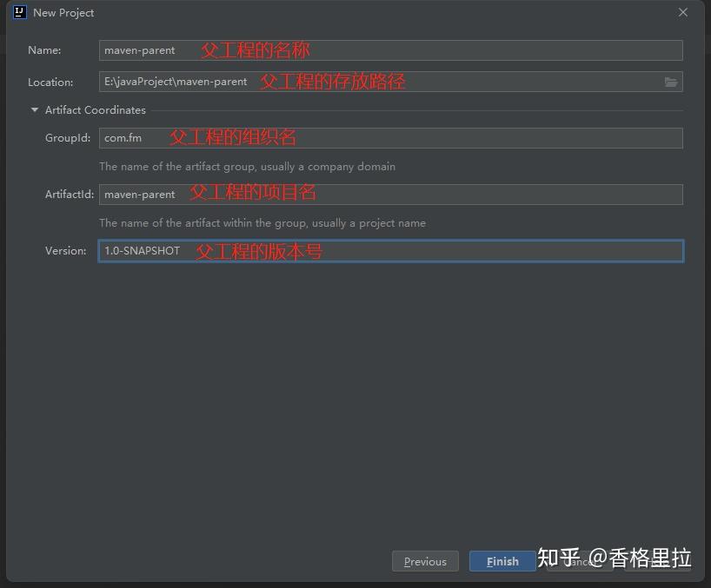Image resolution: width=711 pixels, height=588 pixels.
Task: Click into the Location path field
Action: pyautogui.click(x=391, y=82)
